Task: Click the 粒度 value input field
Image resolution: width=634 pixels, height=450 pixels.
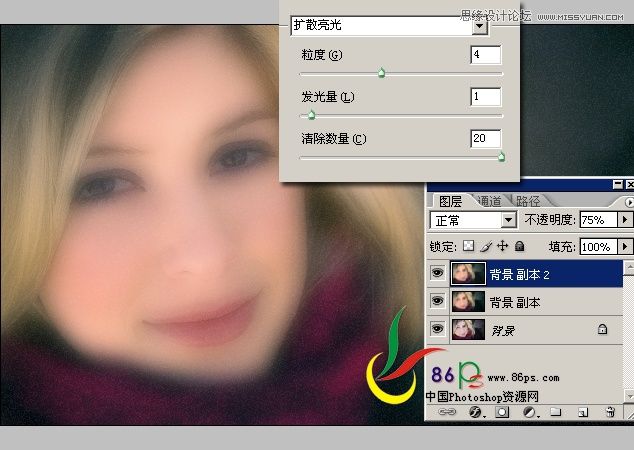Action: click(486, 55)
